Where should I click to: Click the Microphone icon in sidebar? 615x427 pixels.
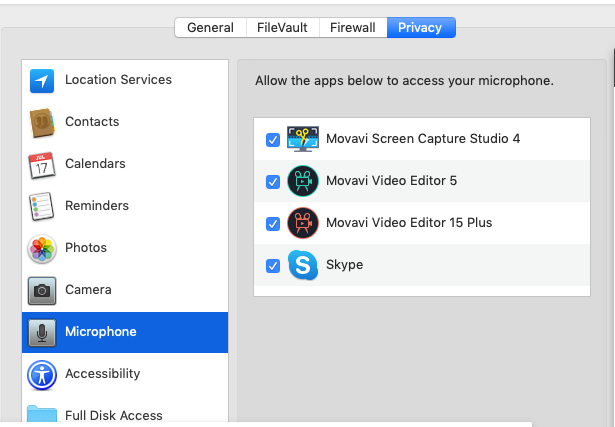(x=42, y=333)
